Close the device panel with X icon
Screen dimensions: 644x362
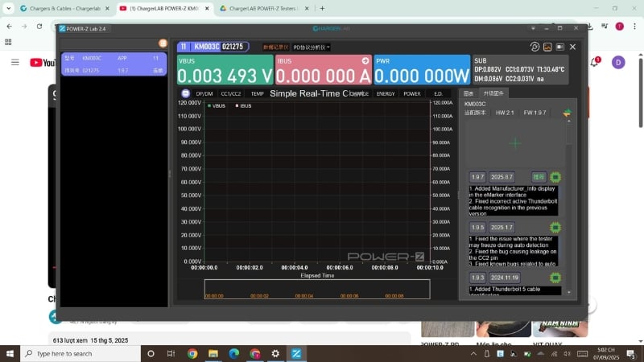coord(572,47)
